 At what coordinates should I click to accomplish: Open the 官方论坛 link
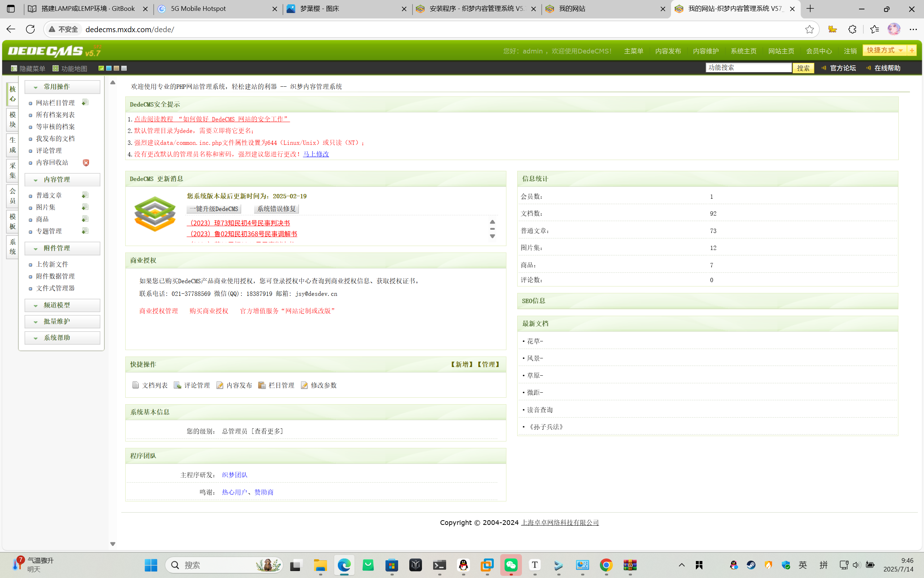click(x=843, y=68)
